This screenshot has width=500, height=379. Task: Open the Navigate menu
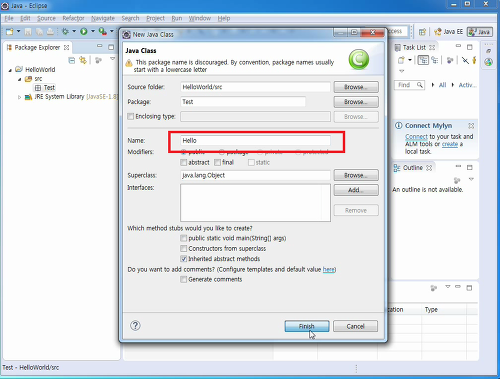103,18
